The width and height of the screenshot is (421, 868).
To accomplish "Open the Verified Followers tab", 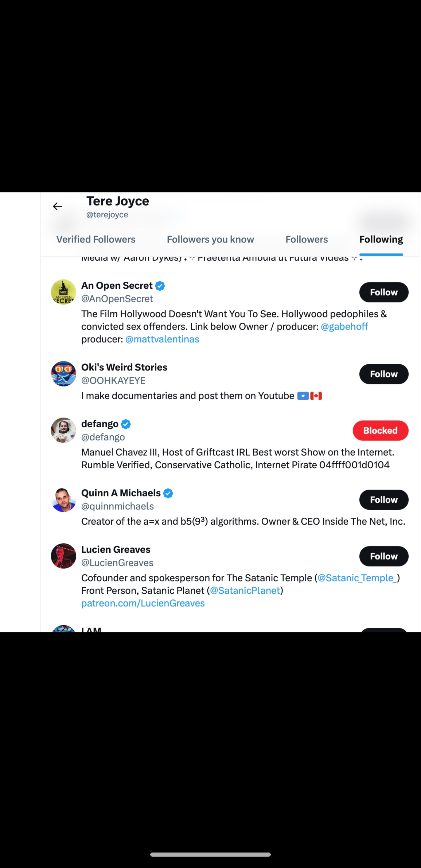I will click(96, 239).
